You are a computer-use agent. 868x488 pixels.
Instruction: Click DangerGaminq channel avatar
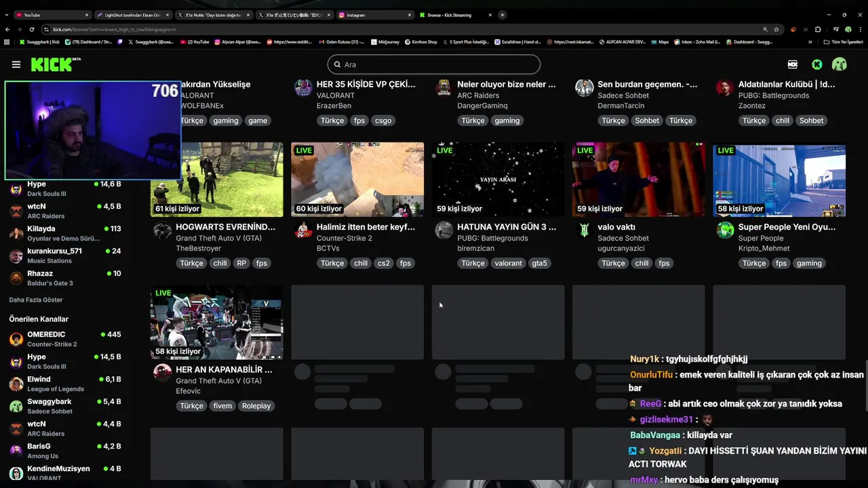point(443,87)
